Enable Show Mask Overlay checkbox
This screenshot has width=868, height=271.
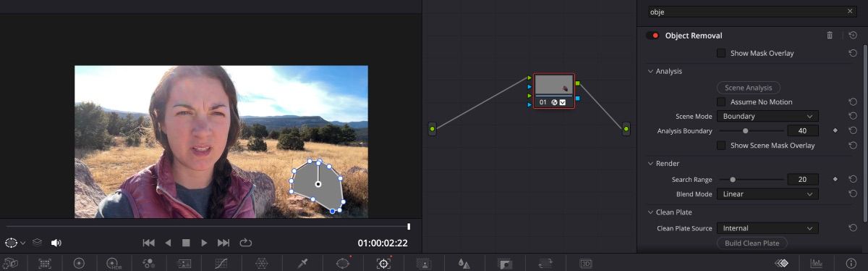pos(721,53)
